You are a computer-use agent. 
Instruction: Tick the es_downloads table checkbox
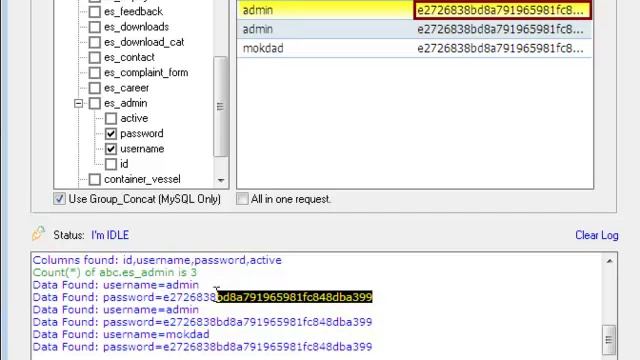pyautogui.click(x=95, y=27)
